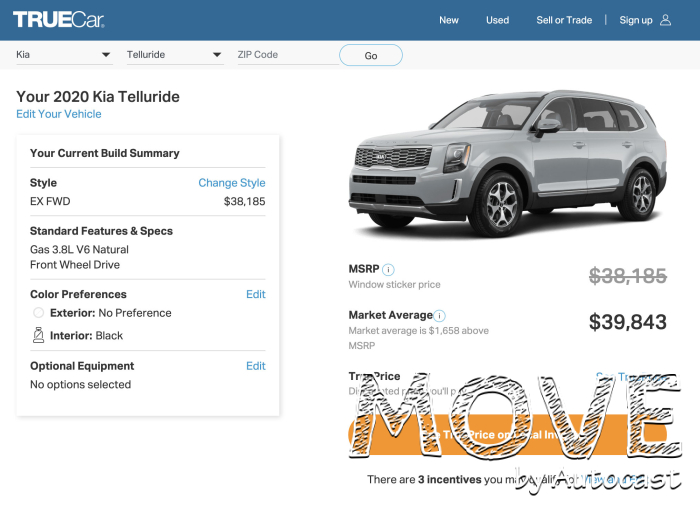The height and width of the screenshot is (517, 700).
Task: Click the Edit Your Vehicle link
Action: pyautogui.click(x=58, y=114)
